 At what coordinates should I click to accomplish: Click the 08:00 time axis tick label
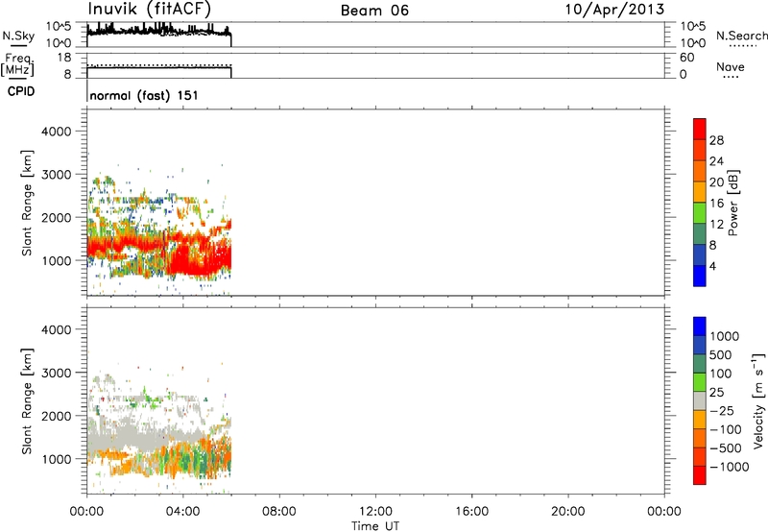[x=278, y=512]
